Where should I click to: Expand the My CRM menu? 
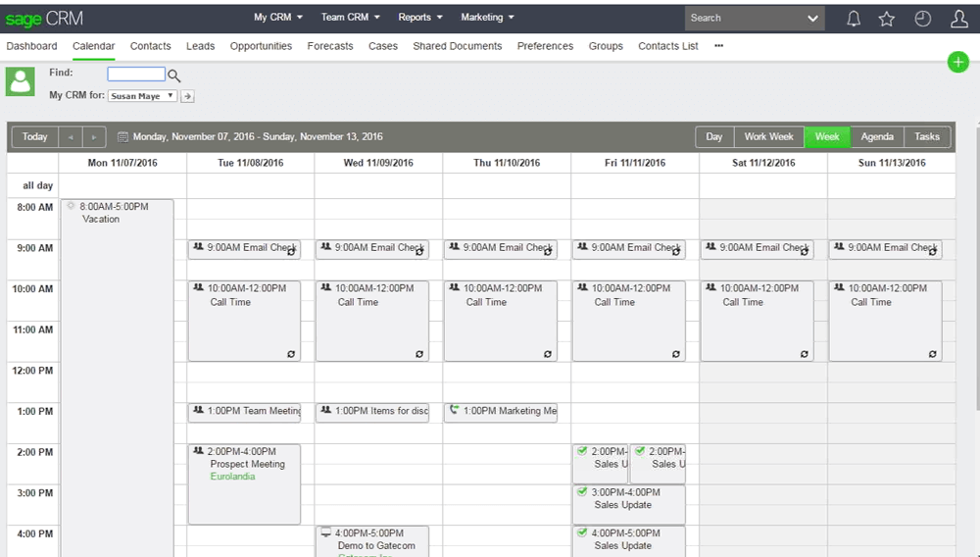pyautogui.click(x=278, y=18)
